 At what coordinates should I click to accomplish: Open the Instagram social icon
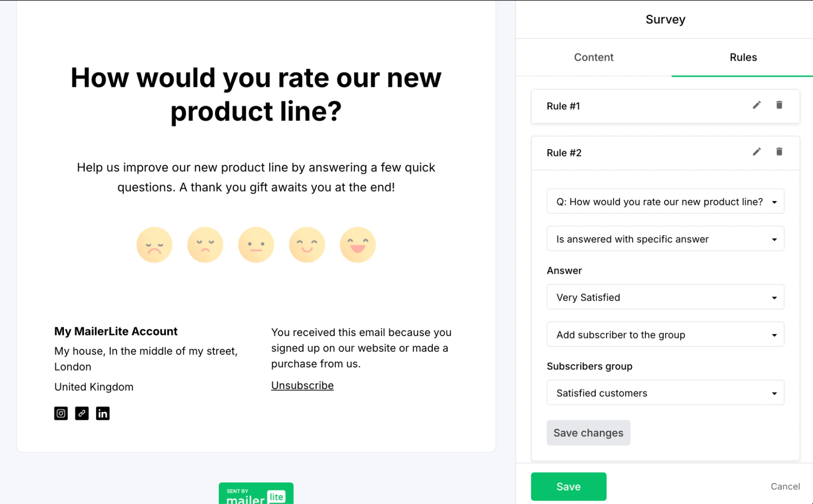pos(61,413)
